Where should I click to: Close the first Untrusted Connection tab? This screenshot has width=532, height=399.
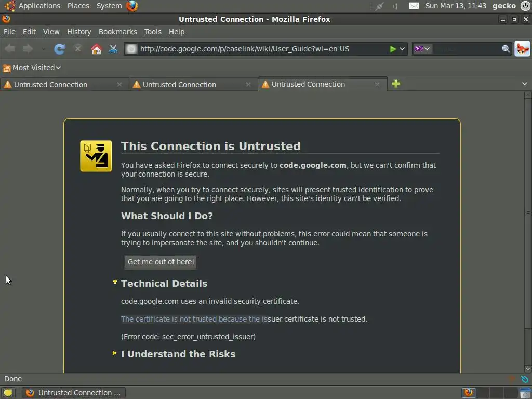119,85
